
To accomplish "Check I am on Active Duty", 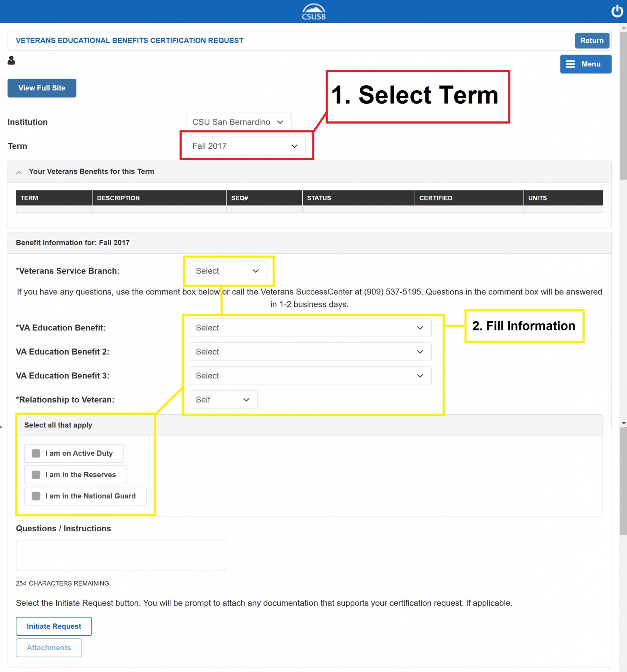I will 36,453.
